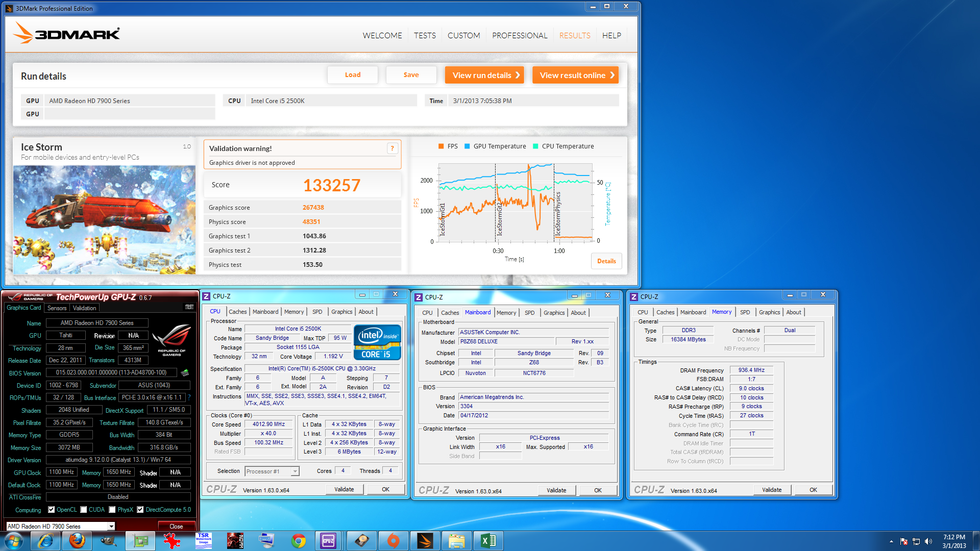Open the game icon with soldier on the taskbar
This screenshot has height=551, width=980.
(x=235, y=541)
